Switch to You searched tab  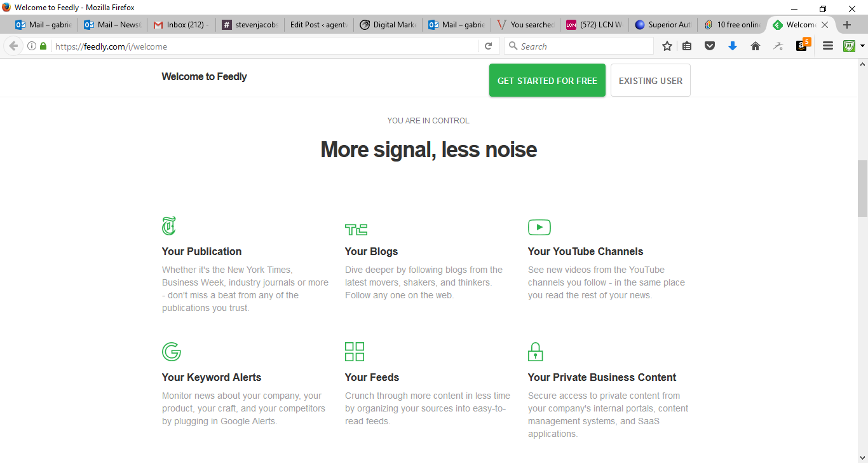tap(526, 25)
